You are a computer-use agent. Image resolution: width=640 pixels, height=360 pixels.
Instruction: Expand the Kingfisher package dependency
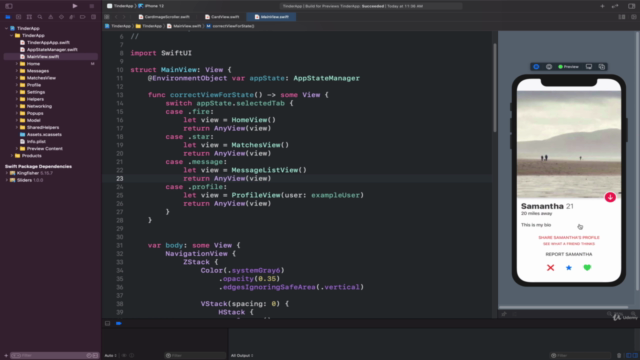pos(7,173)
